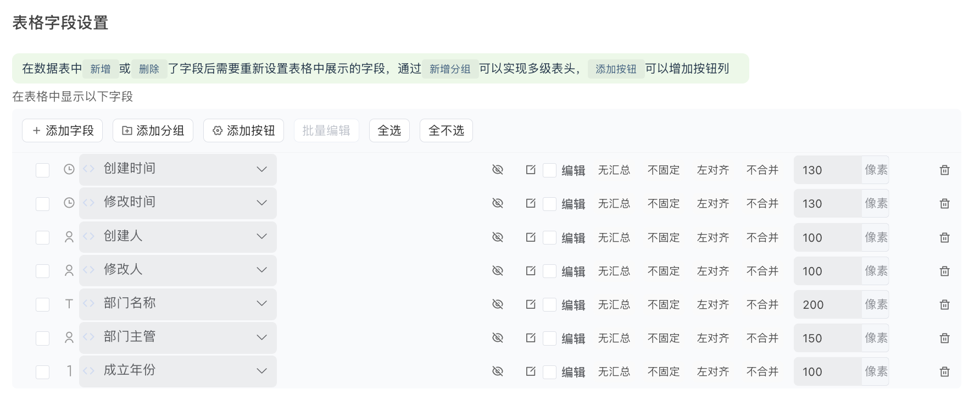Click 左对齐 on the 部门主管 row
The image size is (980, 411).
(x=712, y=338)
